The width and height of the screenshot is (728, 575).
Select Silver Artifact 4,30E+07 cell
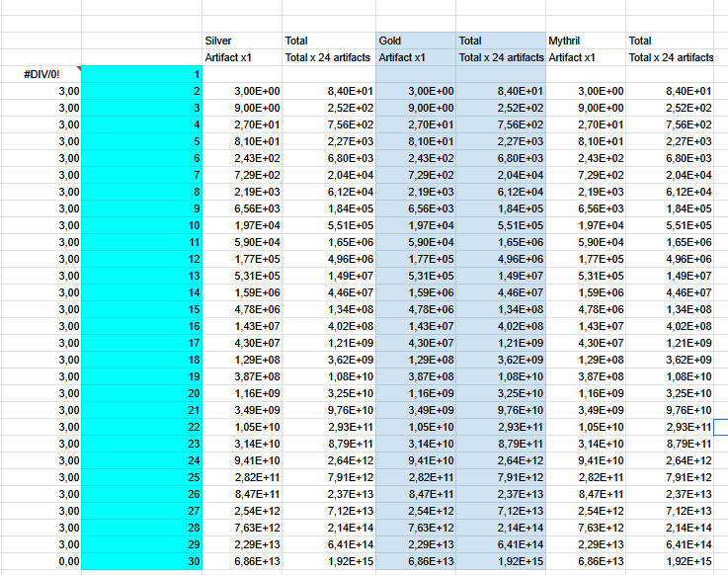[242, 343]
